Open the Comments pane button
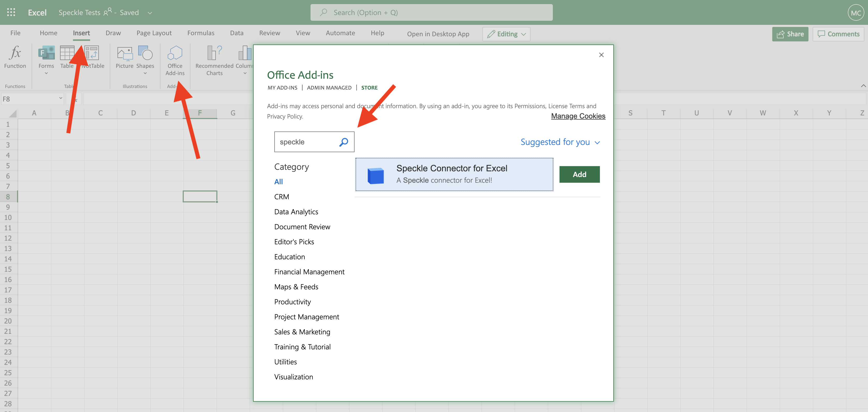Viewport: 868px width, 412px height. (838, 34)
